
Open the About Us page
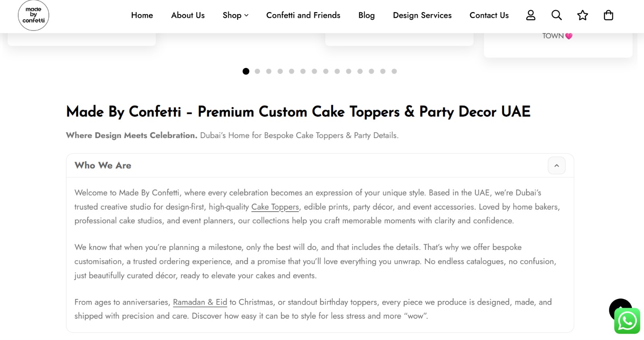(188, 15)
